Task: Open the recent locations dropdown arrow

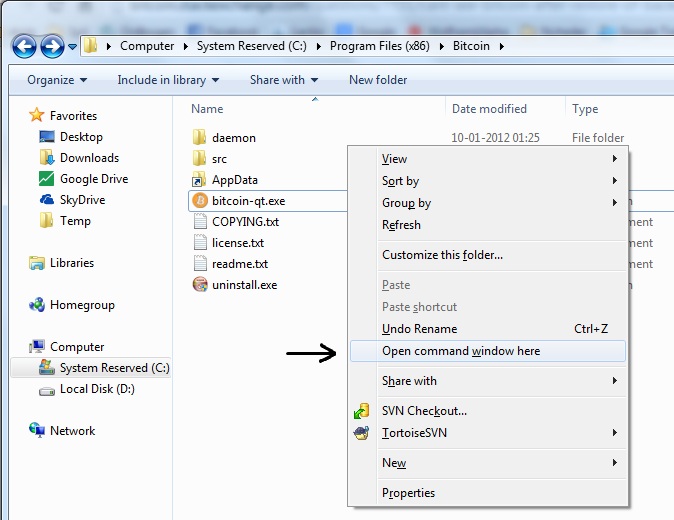Action: coord(73,46)
